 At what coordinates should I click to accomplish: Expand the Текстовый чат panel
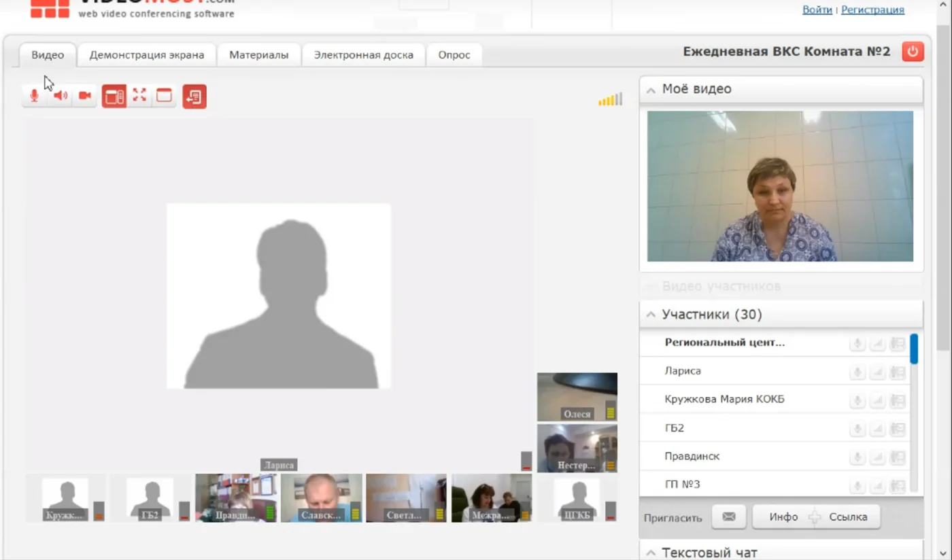tap(651, 553)
